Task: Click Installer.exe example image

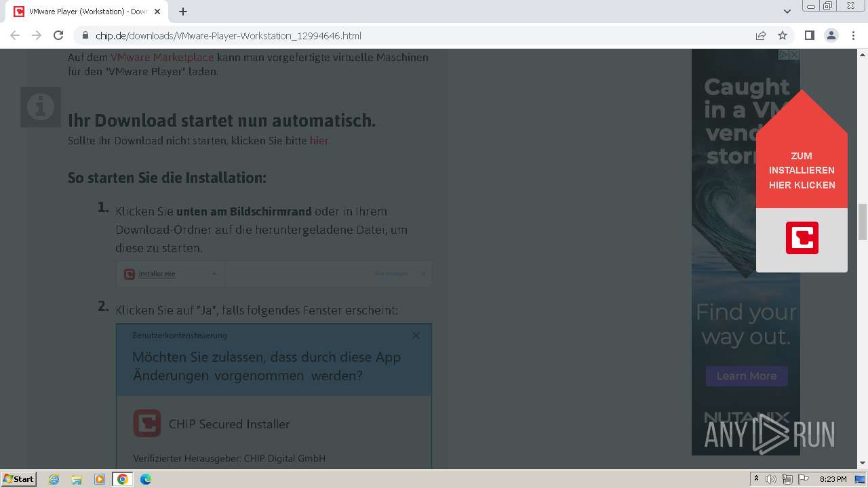Action: point(274,274)
